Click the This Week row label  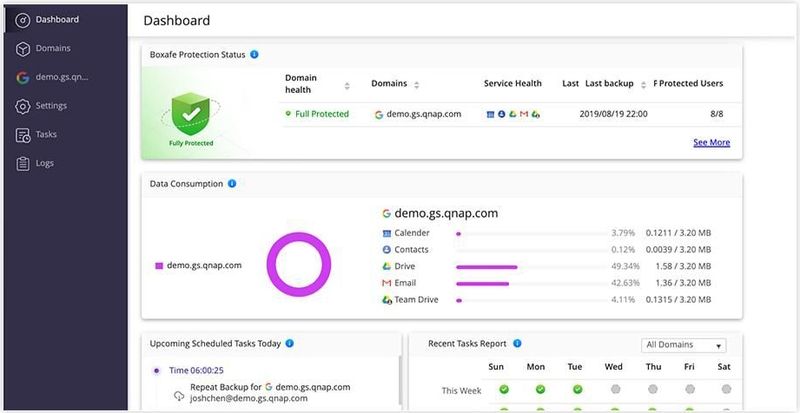(x=461, y=391)
